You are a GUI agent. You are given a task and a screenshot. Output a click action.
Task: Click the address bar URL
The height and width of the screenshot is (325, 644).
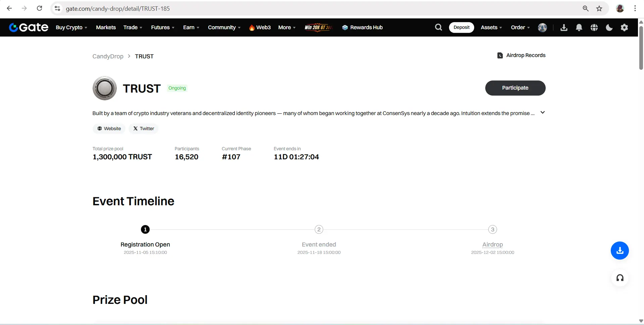[x=118, y=9]
